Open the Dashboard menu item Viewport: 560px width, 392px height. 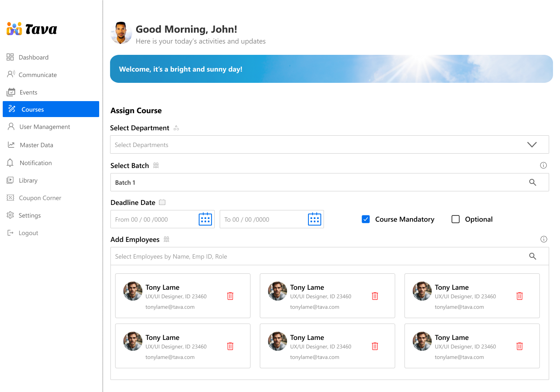tap(33, 58)
